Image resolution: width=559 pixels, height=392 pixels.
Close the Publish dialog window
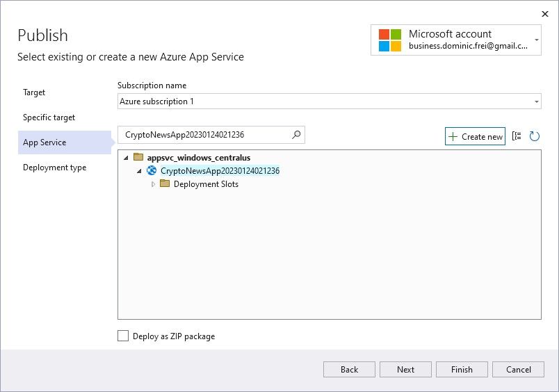click(544, 13)
